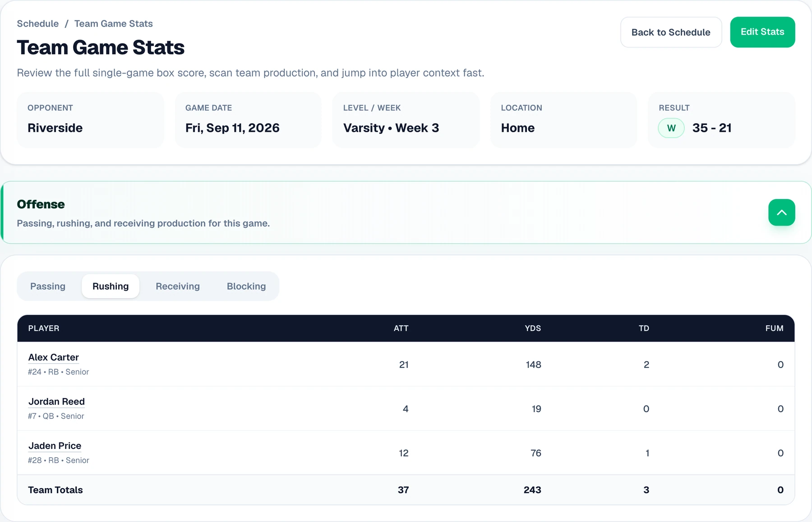The width and height of the screenshot is (812, 522).
Task: Click Jaden Price's 76 yards cell
Action: [536, 453]
